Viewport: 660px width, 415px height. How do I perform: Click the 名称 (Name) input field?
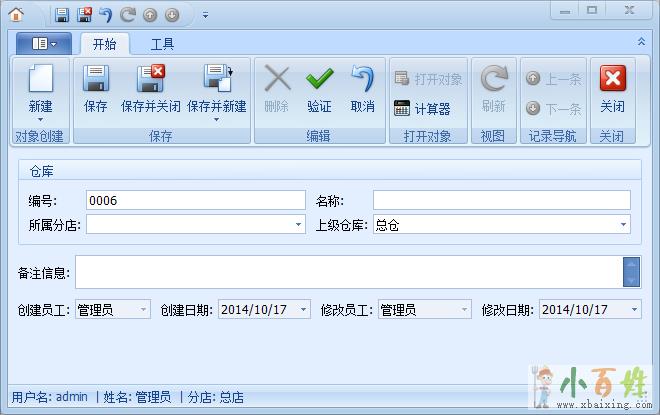(501, 200)
